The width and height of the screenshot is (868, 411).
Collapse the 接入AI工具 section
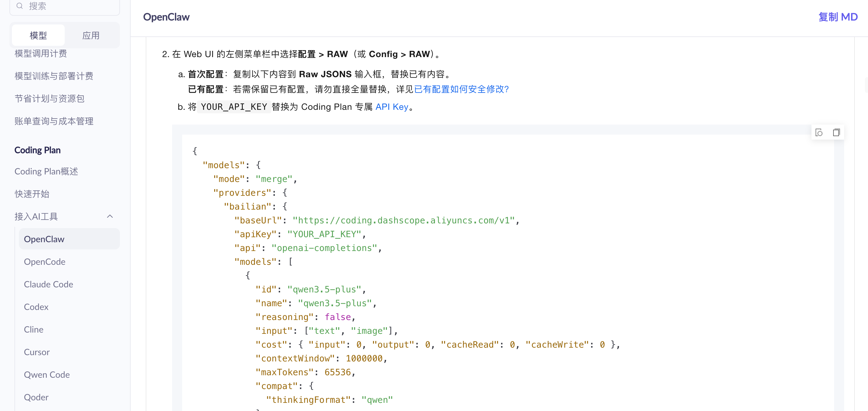(110, 216)
